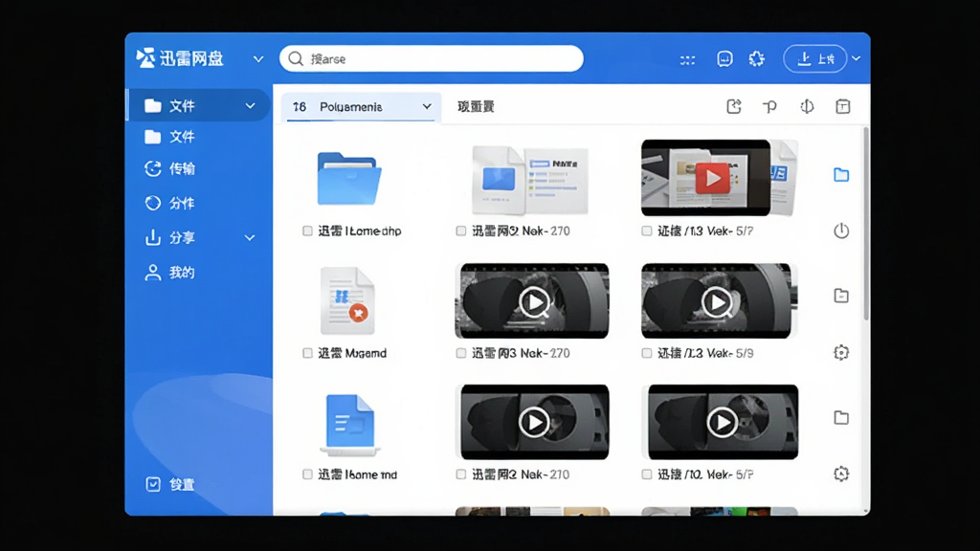Click the calendar box icon in toolbar

coord(843,106)
